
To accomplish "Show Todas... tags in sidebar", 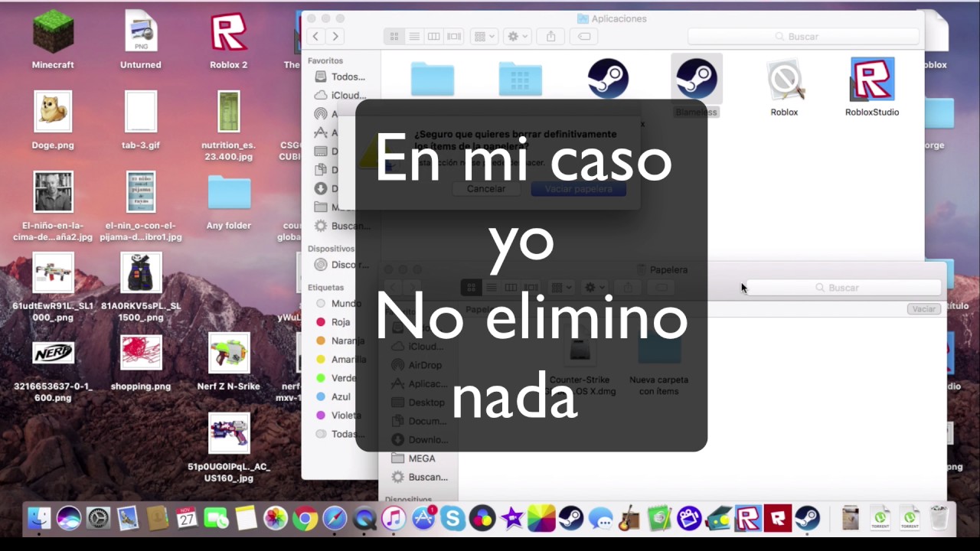I will [341, 434].
